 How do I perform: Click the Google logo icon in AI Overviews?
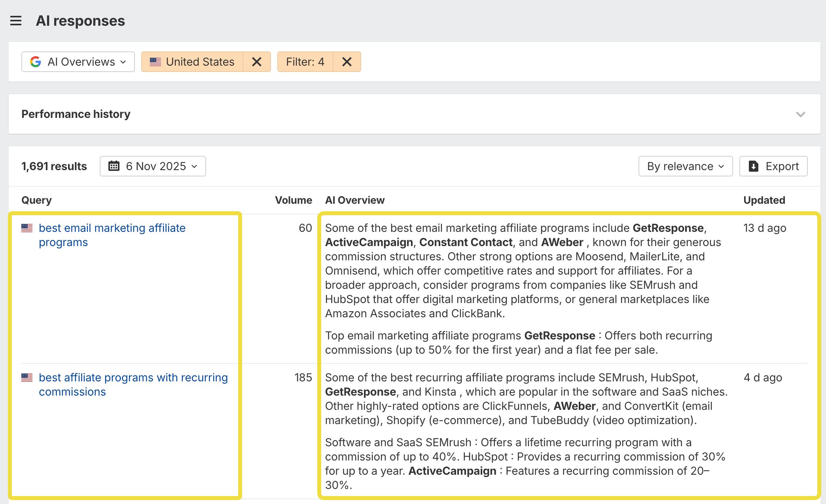tap(36, 62)
